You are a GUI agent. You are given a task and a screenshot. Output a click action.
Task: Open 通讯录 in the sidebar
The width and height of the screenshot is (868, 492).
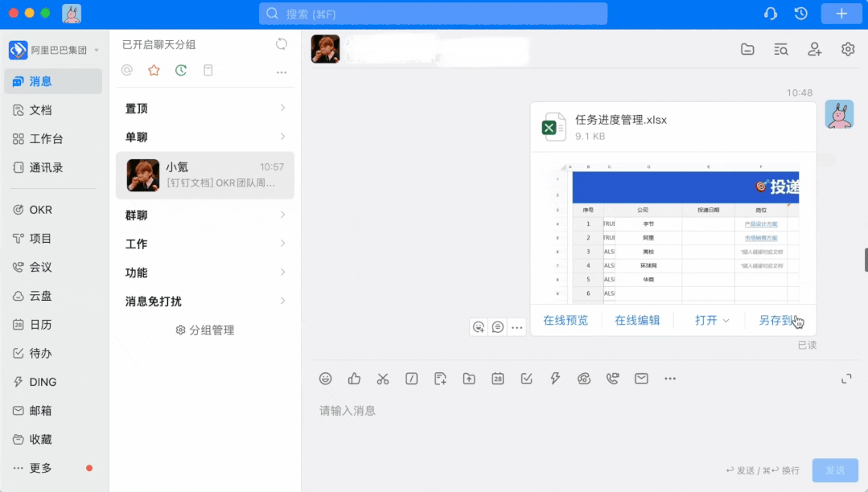pyautogui.click(x=53, y=168)
